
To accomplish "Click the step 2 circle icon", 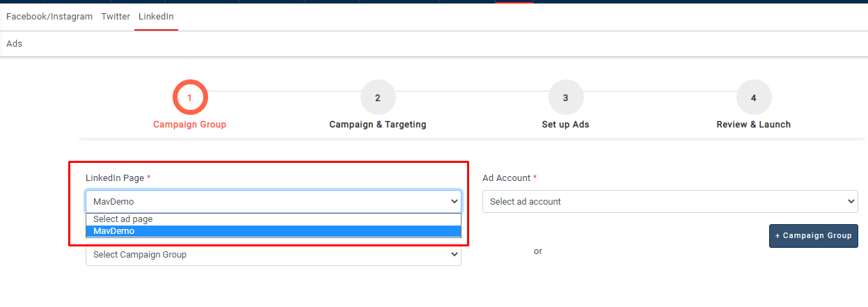I will (x=377, y=98).
